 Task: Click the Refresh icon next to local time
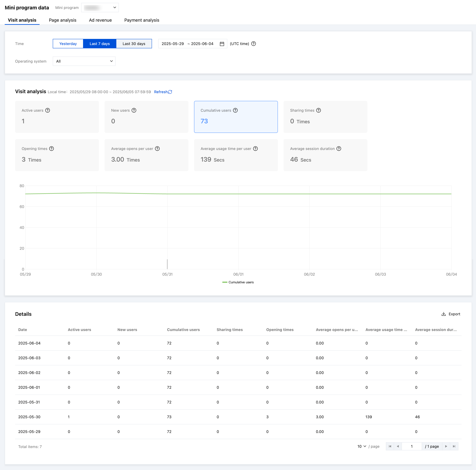(170, 92)
